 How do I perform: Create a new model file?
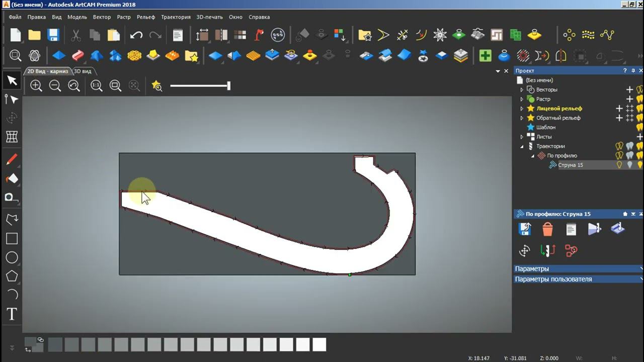point(16,35)
